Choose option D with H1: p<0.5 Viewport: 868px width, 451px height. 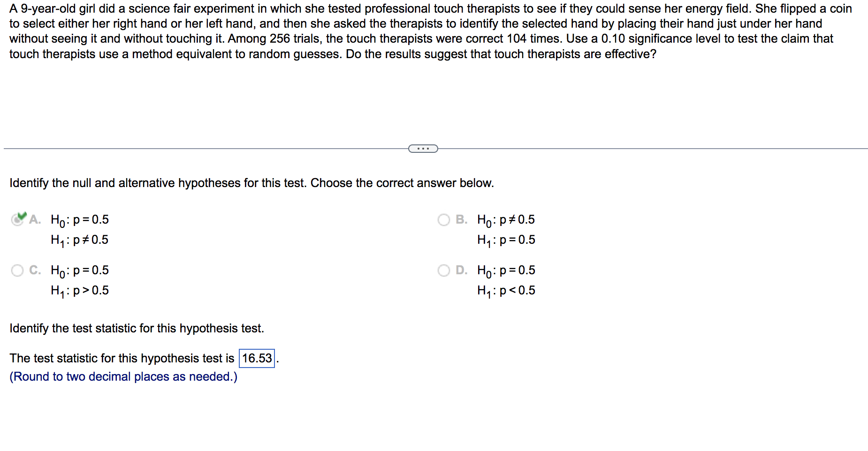(x=443, y=270)
